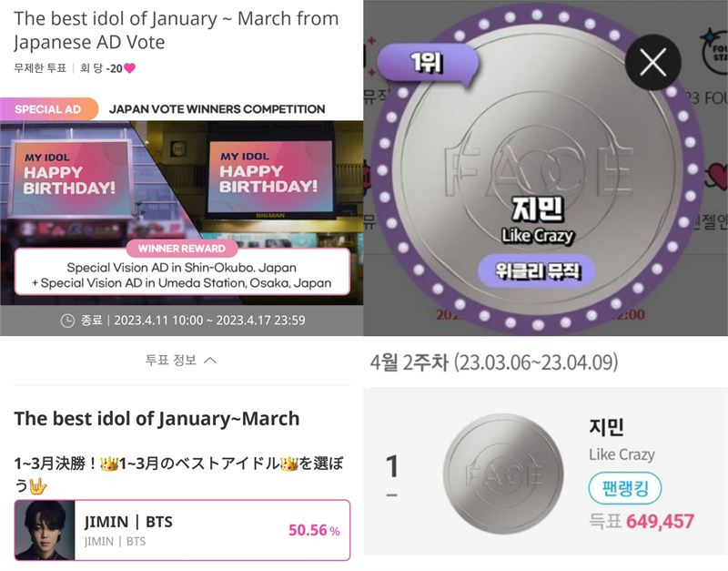Select the 팬랭킹 tag
The width and height of the screenshot is (728, 571).
[x=625, y=489]
